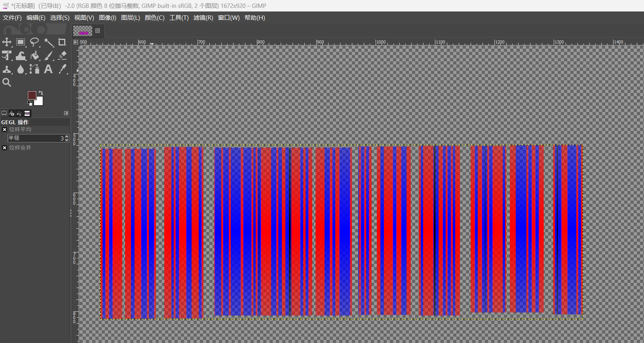Open the 编辑(E) menu
Screen dimensions: 644x343
[36, 18]
